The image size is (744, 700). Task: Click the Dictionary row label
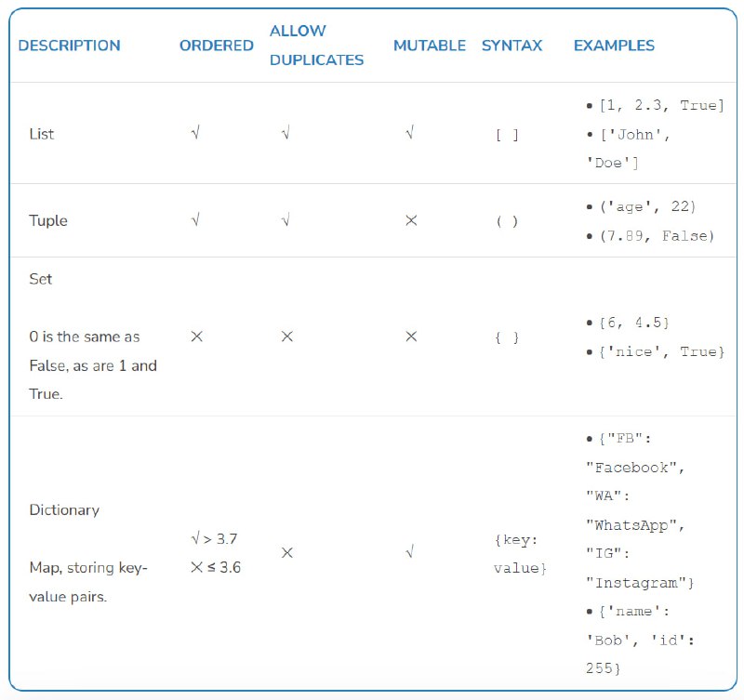(64, 509)
